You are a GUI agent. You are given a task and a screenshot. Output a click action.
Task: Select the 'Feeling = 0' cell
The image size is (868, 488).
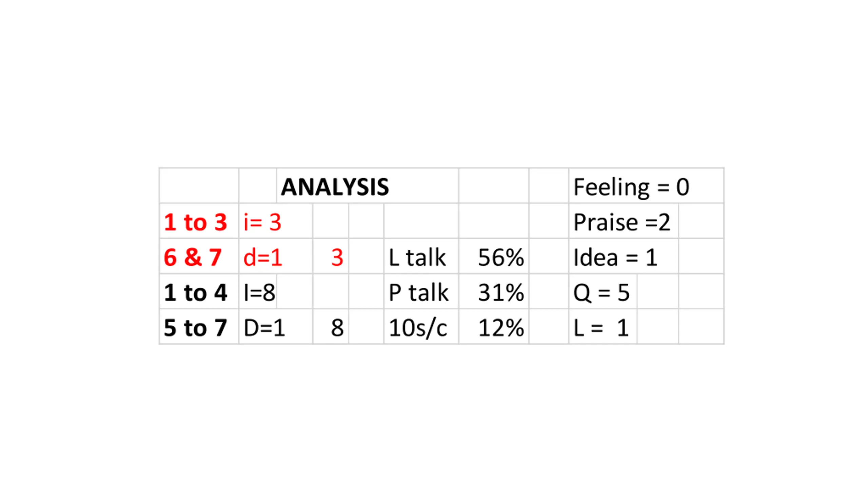[x=646, y=186]
